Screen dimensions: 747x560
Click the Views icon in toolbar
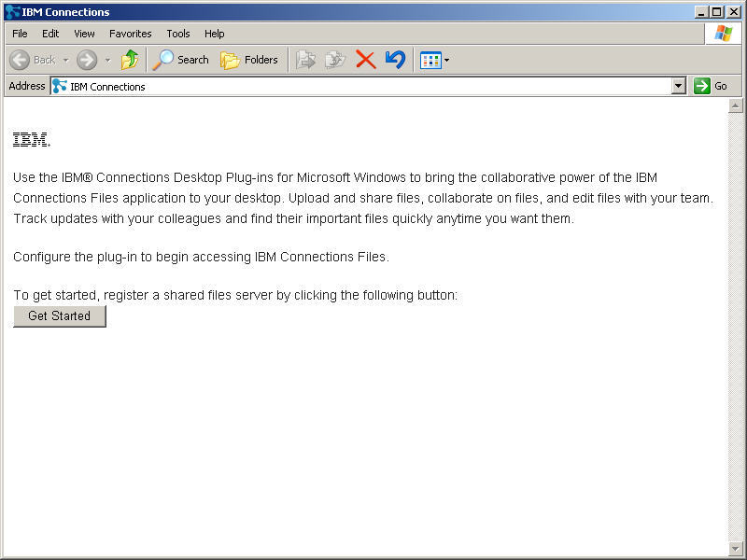(x=430, y=60)
